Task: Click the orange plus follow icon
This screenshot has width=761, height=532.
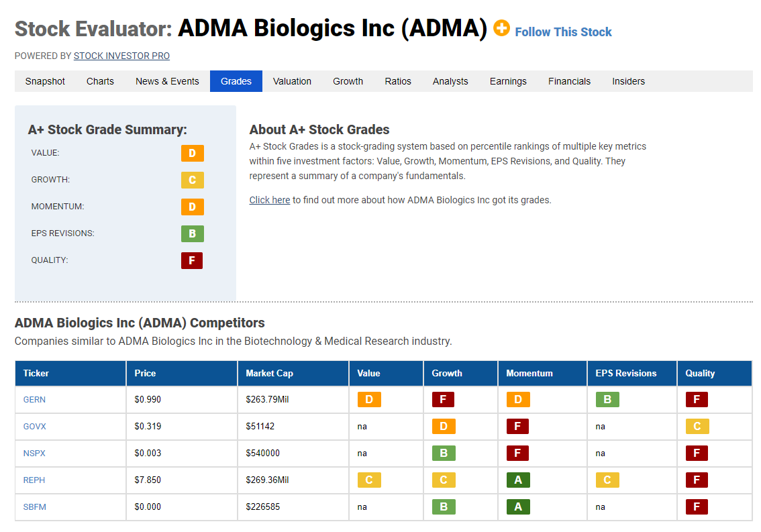Action: [x=501, y=28]
